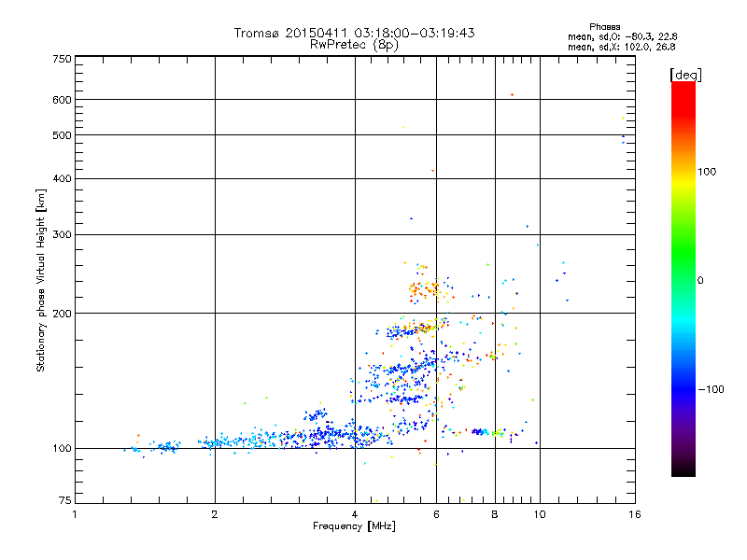Click the "[deg]" colorbar unit label
This screenshot has height=560, width=747.
point(685,75)
